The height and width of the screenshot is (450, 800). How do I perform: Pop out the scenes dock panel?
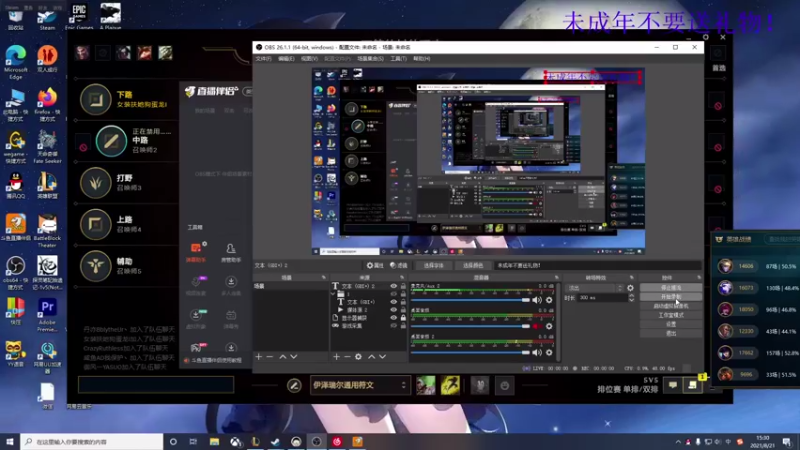coord(323,278)
